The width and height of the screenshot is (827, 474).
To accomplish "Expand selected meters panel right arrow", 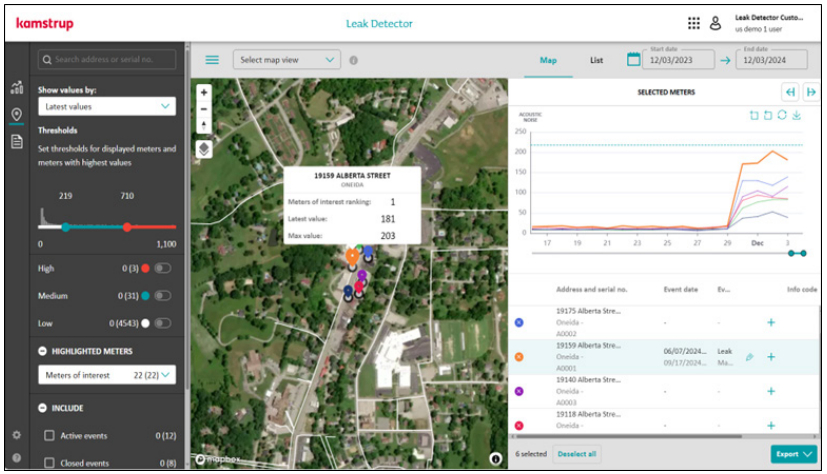I will 811,92.
